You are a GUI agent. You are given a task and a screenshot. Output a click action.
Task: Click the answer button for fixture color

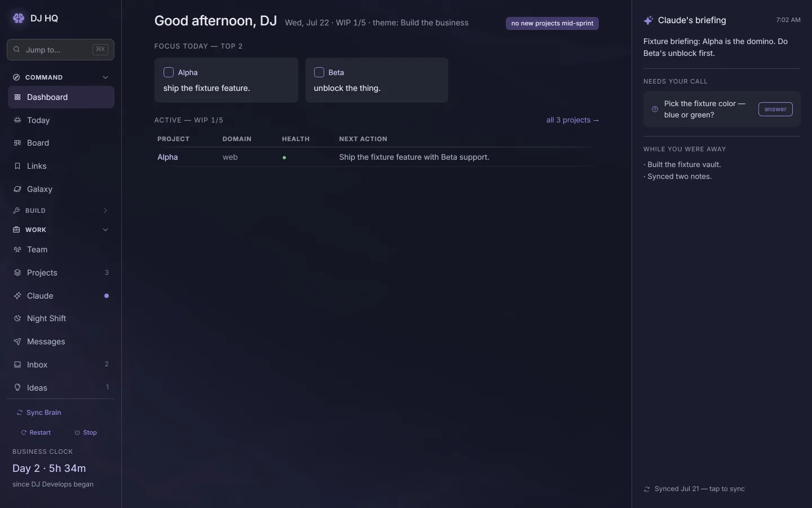pos(775,110)
